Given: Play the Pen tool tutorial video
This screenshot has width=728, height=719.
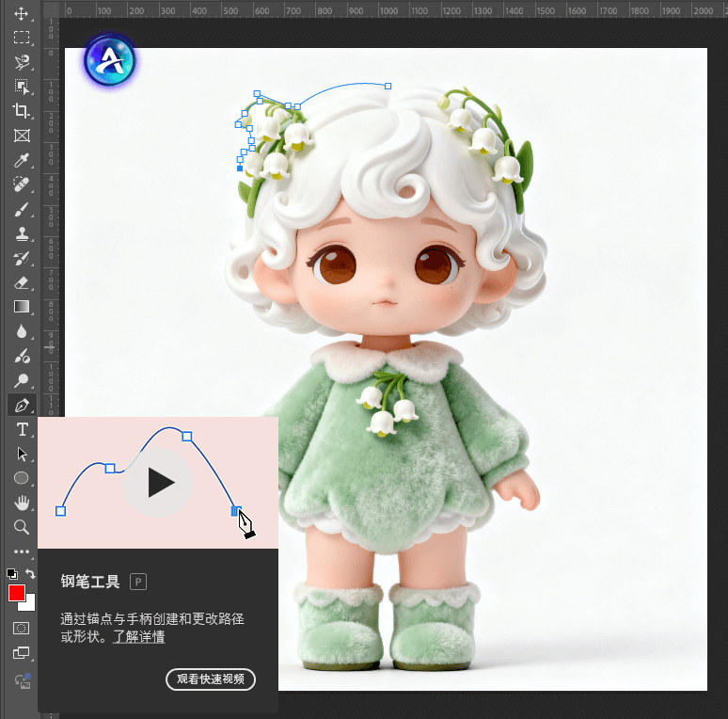Looking at the screenshot, I should (158, 483).
